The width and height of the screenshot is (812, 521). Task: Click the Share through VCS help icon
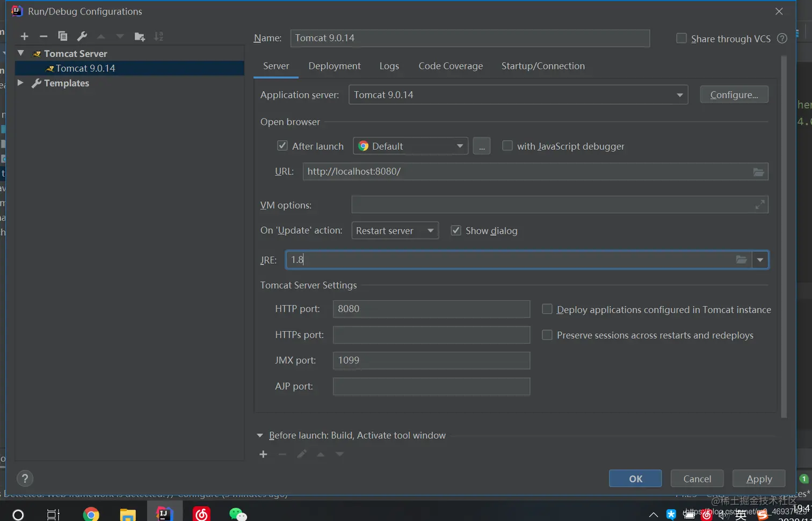click(782, 39)
